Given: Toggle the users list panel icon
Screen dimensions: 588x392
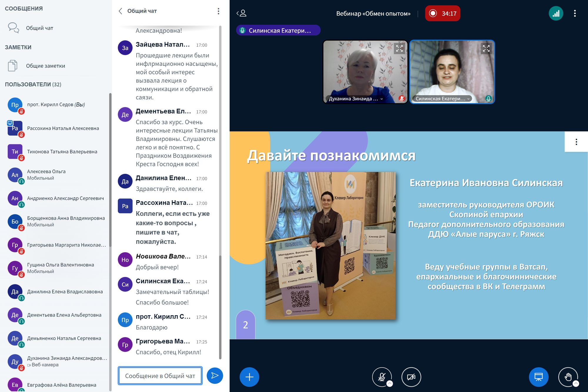Looking at the screenshot, I should click(x=242, y=13).
